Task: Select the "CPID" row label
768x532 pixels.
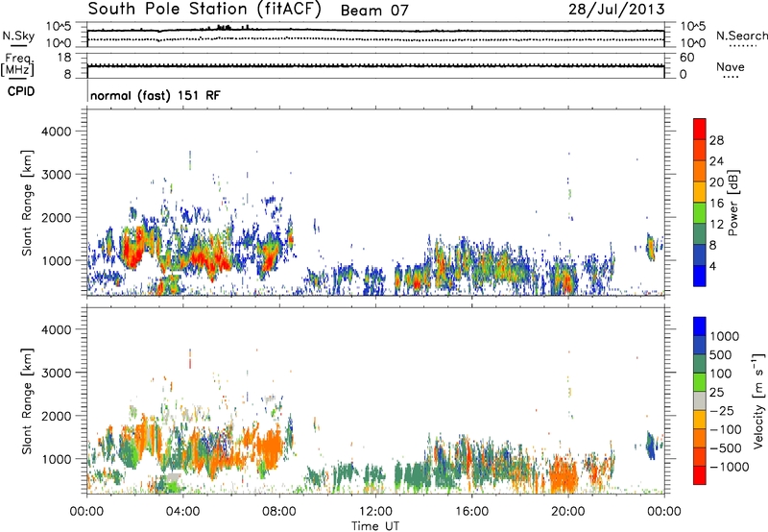Action: click(20, 91)
